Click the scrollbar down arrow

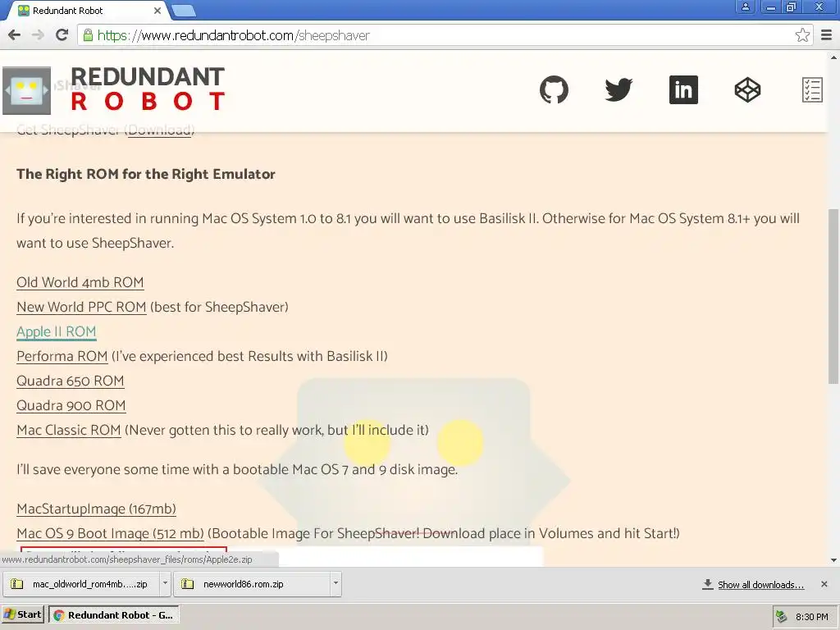833,560
